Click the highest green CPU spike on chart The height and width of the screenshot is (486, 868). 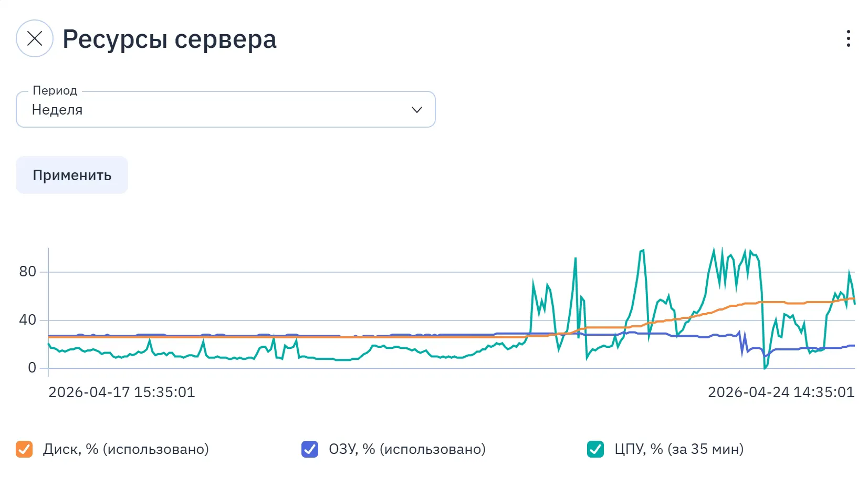coord(714,250)
